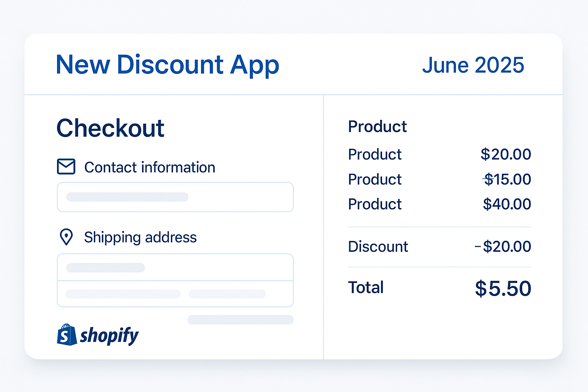The image size is (588, 392).
Task: Click the placeholder bar below shipping fields
Action: tap(240, 320)
